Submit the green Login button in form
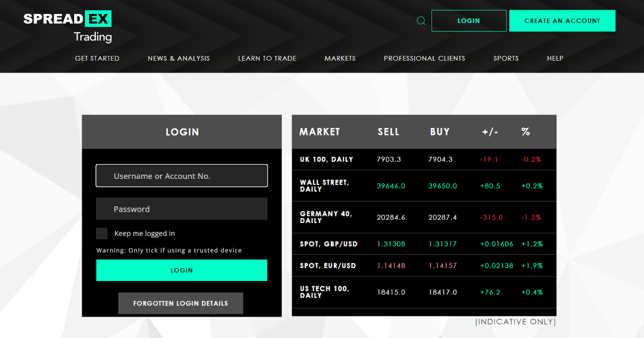This screenshot has width=644, height=338. click(x=181, y=270)
